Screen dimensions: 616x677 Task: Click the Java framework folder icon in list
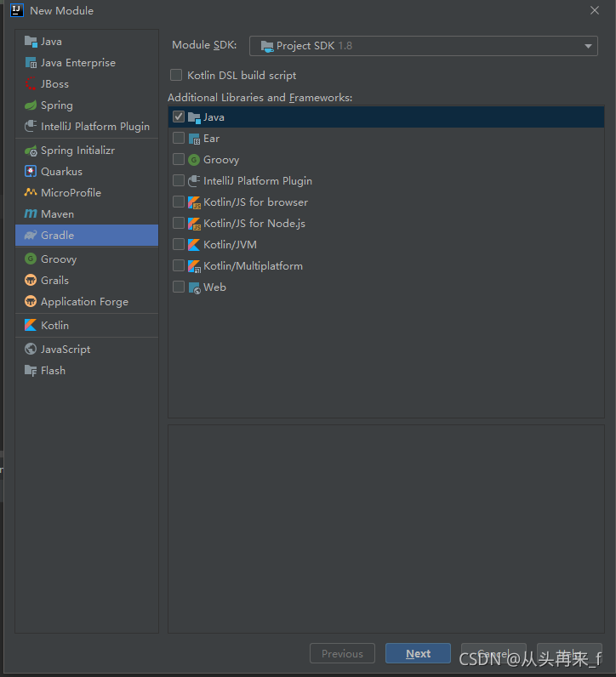pyautogui.click(x=194, y=117)
